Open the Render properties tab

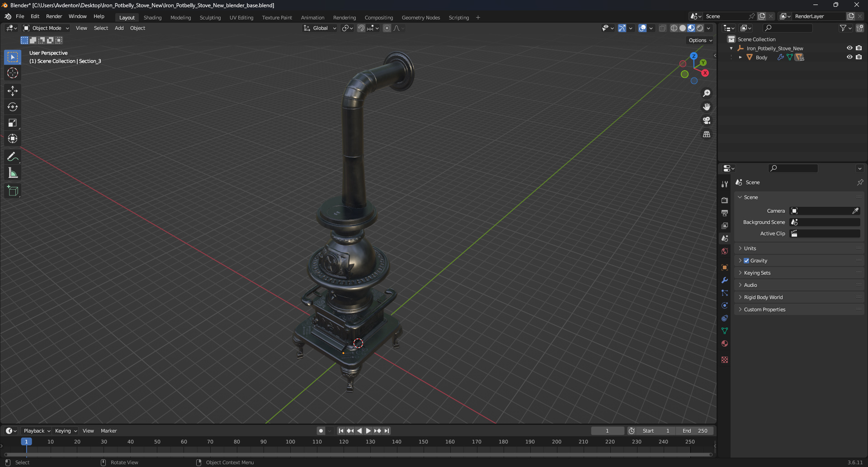pyautogui.click(x=725, y=200)
